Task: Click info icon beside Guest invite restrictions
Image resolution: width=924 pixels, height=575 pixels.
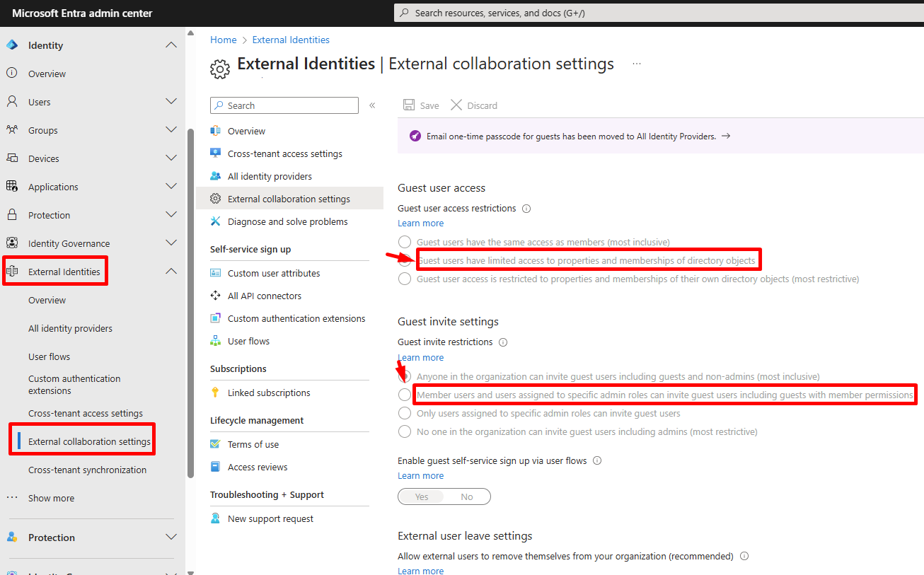Action: (503, 342)
